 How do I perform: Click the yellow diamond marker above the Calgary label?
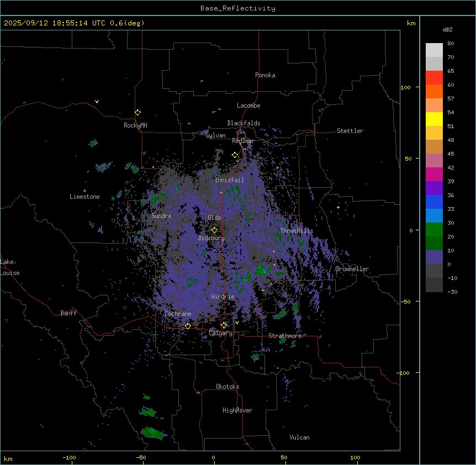[x=224, y=325]
